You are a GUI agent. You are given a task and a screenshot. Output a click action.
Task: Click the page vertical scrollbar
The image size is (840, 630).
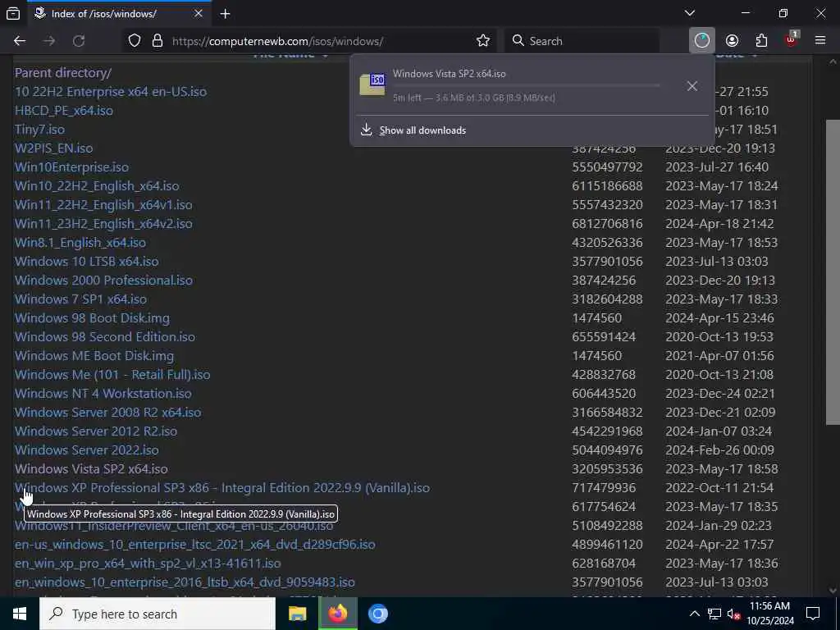pos(833,271)
